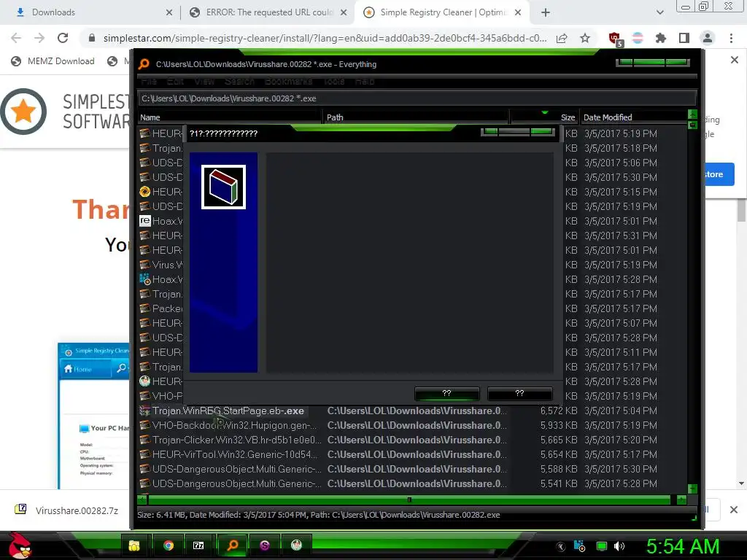This screenshot has height=560, width=747.
Task: Go back in Chrome
Action: coord(16,38)
